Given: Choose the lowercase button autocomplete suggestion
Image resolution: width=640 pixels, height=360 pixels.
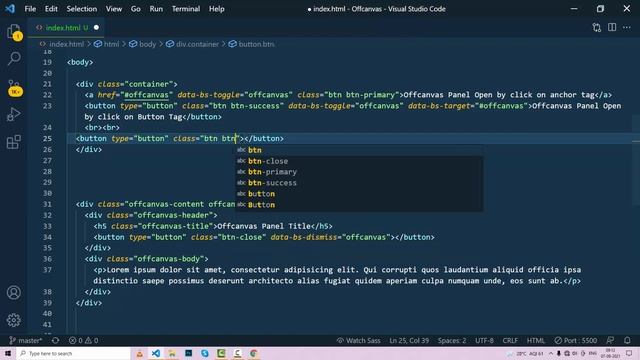Looking at the screenshot, I should click(x=359, y=194).
